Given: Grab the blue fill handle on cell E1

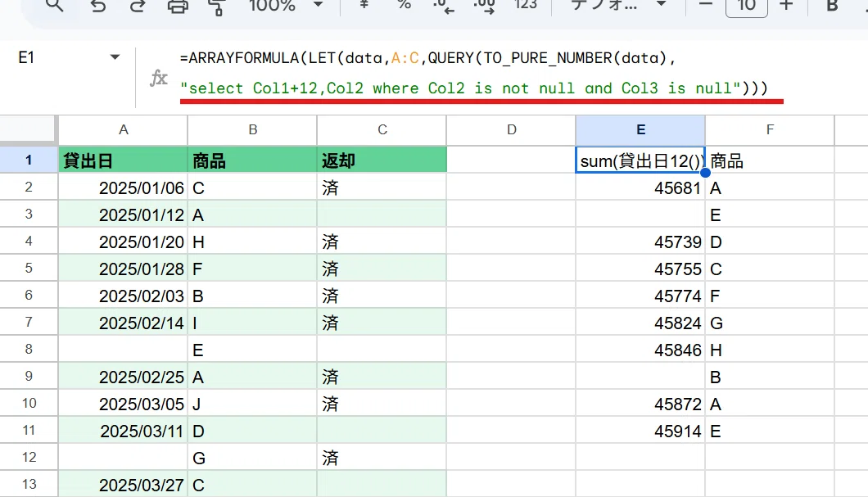Looking at the screenshot, I should 705,173.
